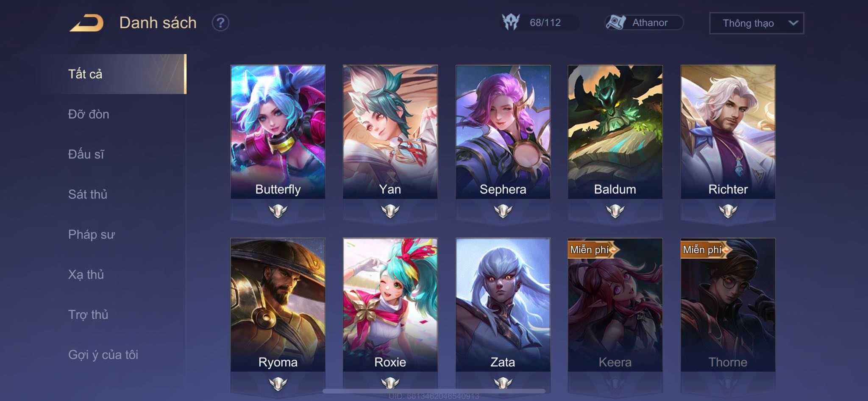Click Richter's mastery badge icon
The height and width of the screenshot is (401, 868).
coord(728,210)
